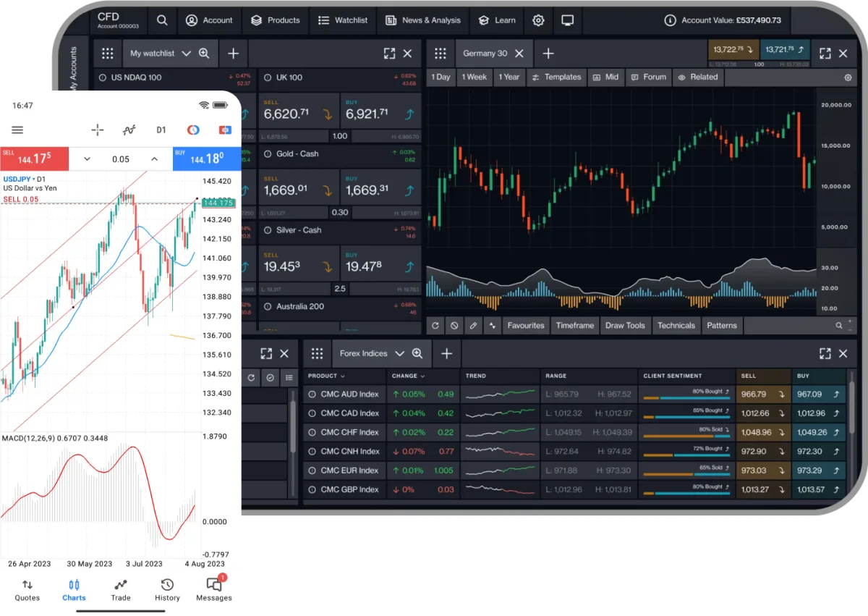Click the watchlist zoom search icon
This screenshot has width=868, height=616.
tap(204, 54)
